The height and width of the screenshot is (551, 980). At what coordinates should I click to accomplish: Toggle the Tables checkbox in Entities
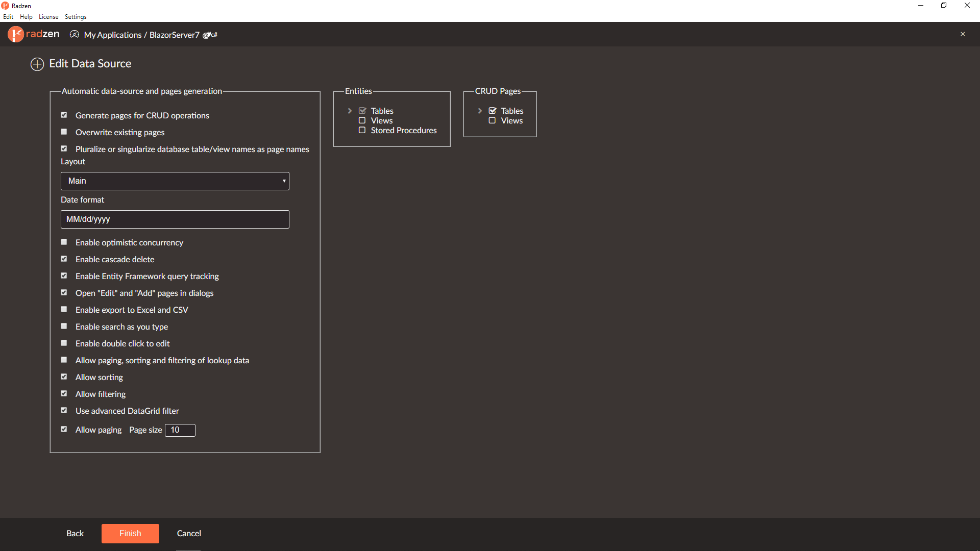point(362,111)
